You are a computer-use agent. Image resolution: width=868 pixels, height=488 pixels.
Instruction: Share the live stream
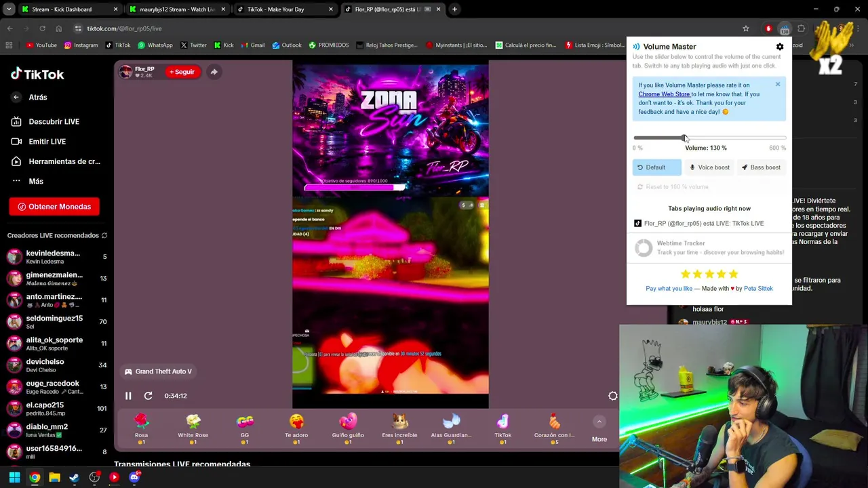pyautogui.click(x=214, y=72)
